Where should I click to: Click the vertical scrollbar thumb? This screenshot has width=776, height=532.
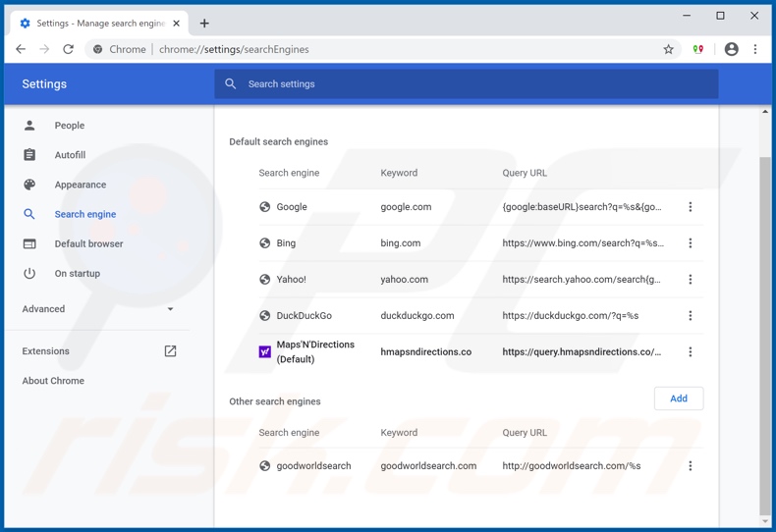coord(764,337)
